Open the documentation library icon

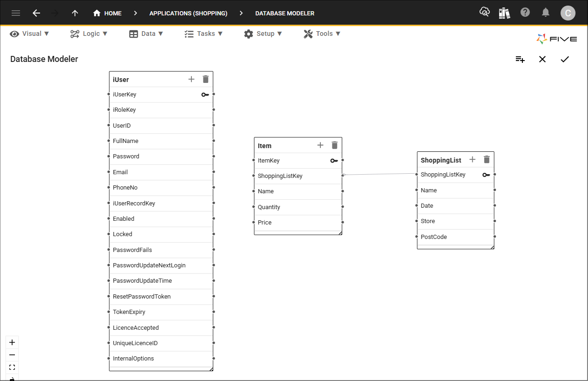coord(505,13)
